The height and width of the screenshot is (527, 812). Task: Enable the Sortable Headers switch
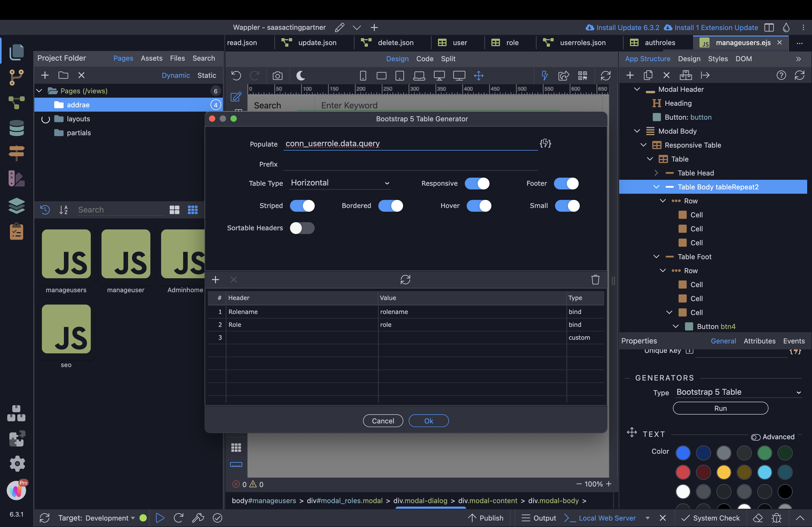[x=302, y=228]
